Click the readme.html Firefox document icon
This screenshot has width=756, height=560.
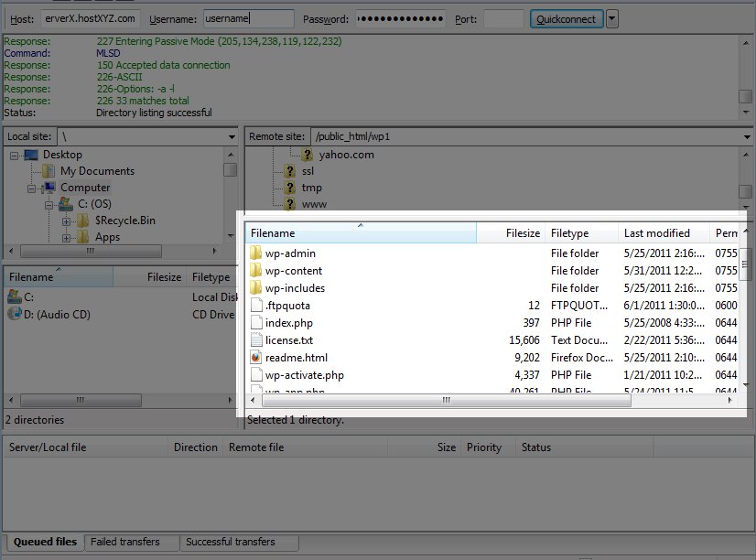[256, 358]
